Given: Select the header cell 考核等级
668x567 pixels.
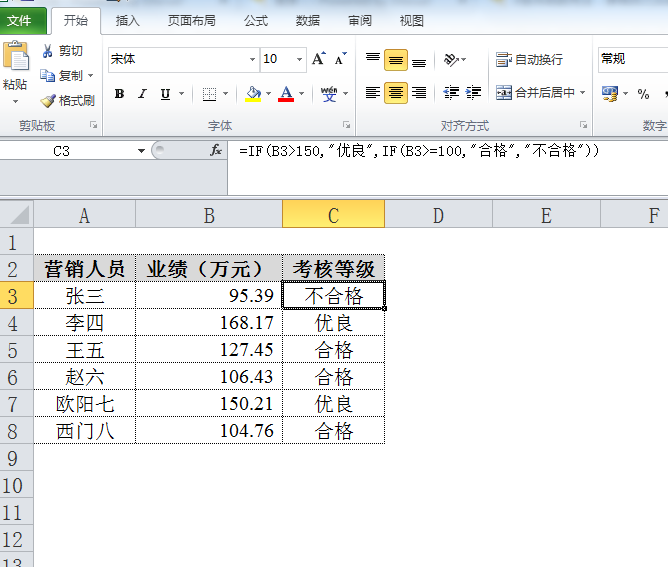Looking at the screenshot, I should [x=334, y=268].
